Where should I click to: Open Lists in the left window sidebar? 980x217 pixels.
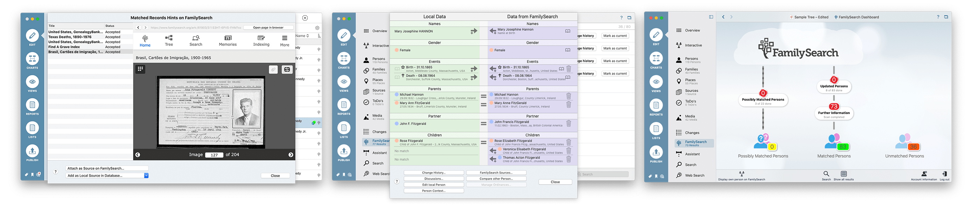[x=32, y=130]
